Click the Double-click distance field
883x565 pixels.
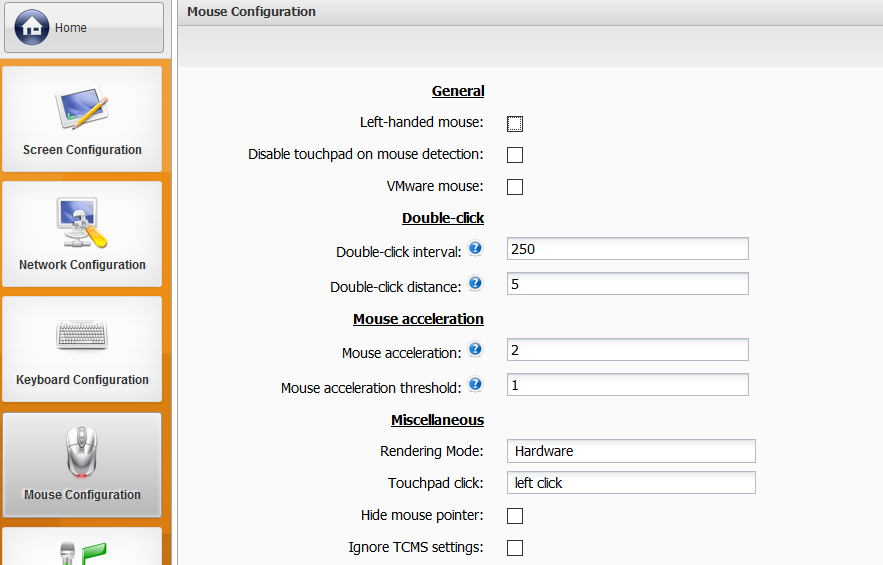pyautogui.click(x=628, y=284)
